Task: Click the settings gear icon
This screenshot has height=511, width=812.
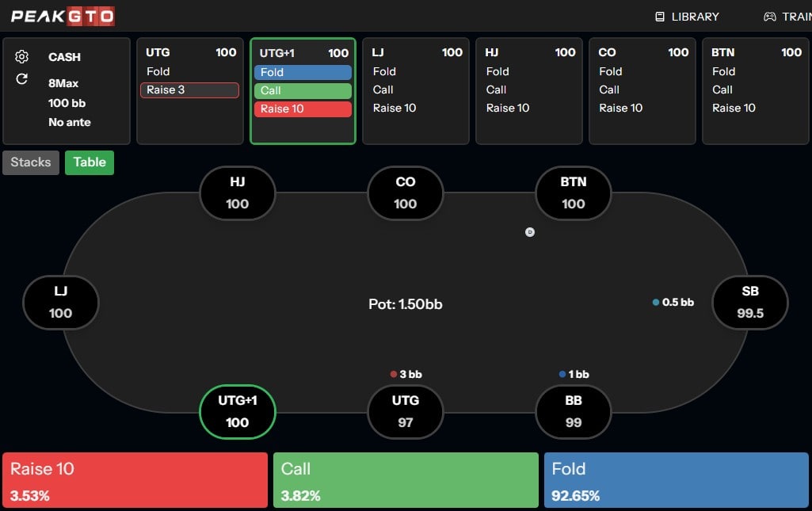Action: [x=22, y=57]
